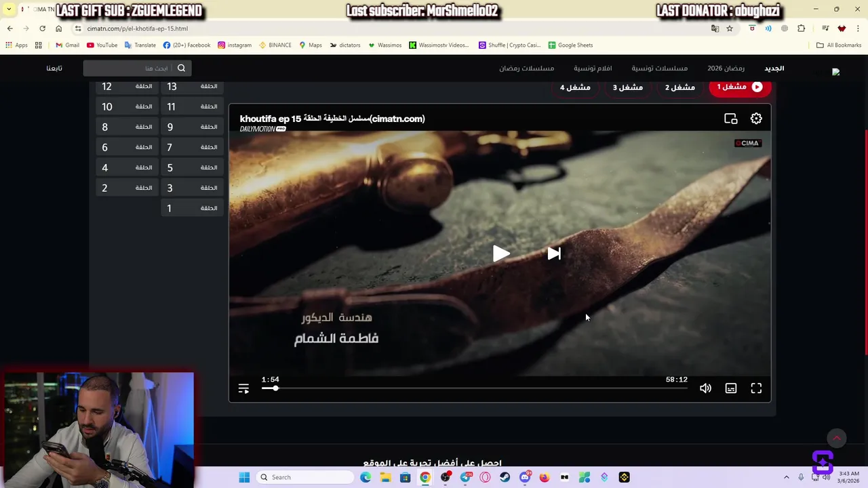
Task: Open episode 2 from the episode list
Action: point(127,188)
